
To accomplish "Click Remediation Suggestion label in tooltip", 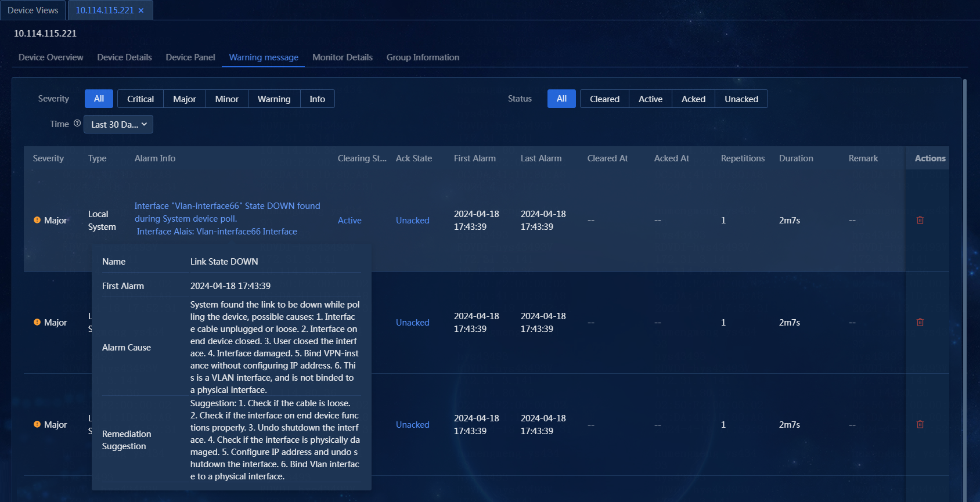I will [x=127, y=440].
